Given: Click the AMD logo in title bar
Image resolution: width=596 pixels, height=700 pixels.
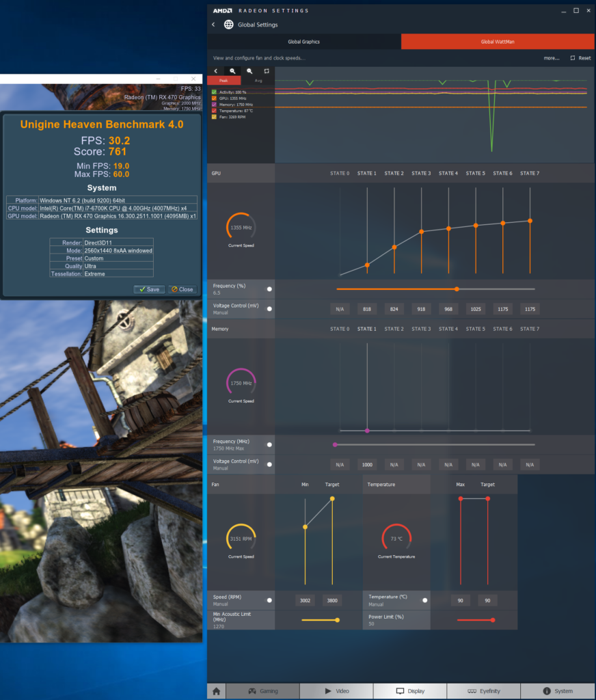Looking at the screenshot, I should [x=222, y=11].
